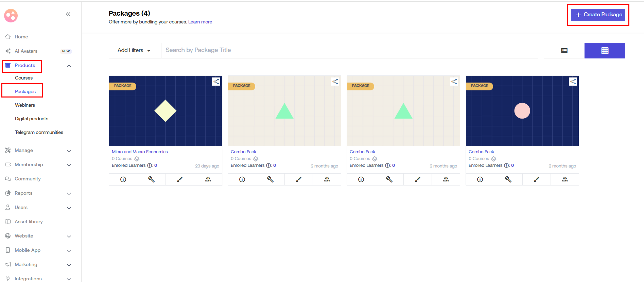Collapse the Products menu section
This screenshot has width=644, height=282.
click(x=69, y=66)
